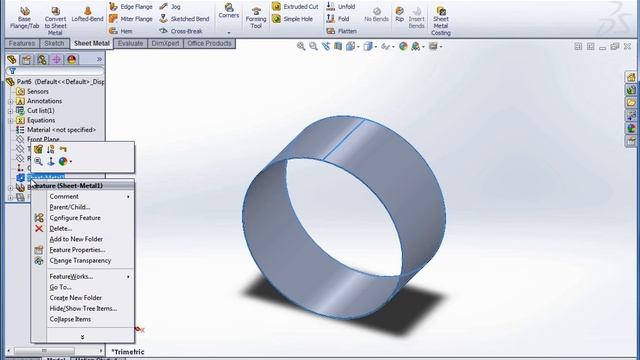The image size is (640, 360).
Task: Choose Delete... in context menu
Action: click(61, 229)
